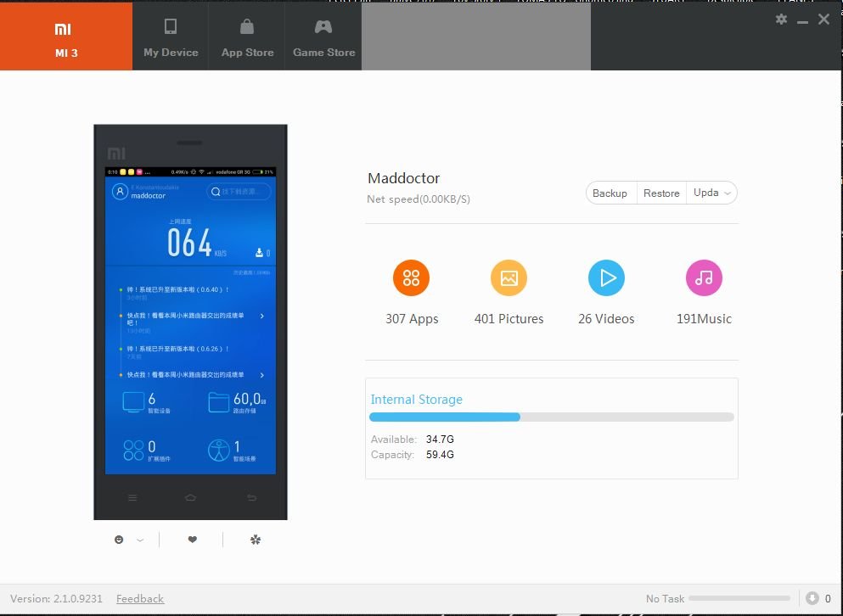
Task: Click the Backup button
Action: pyautogui.click(x=610, y=193)
